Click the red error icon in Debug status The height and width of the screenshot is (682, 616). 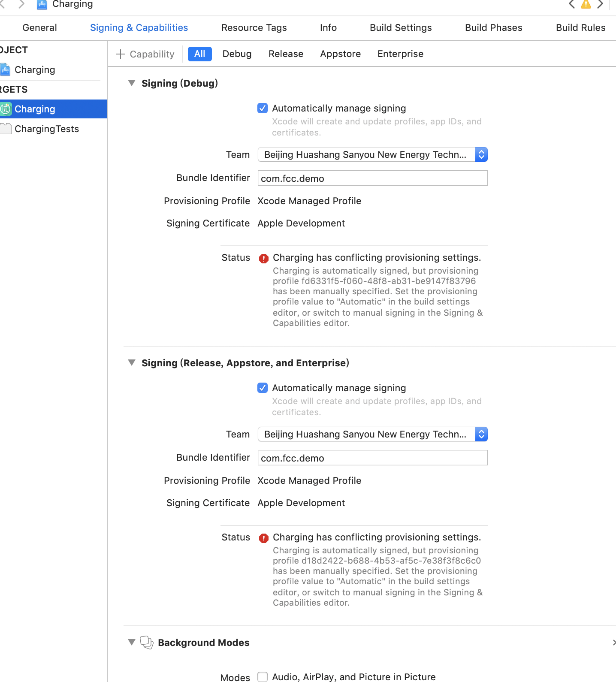point(264,258)
